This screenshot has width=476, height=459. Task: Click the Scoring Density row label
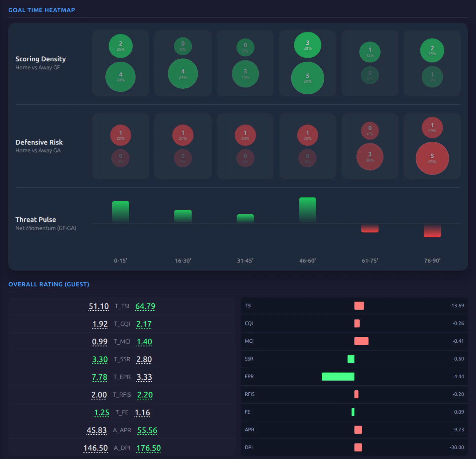pos(41,59)
